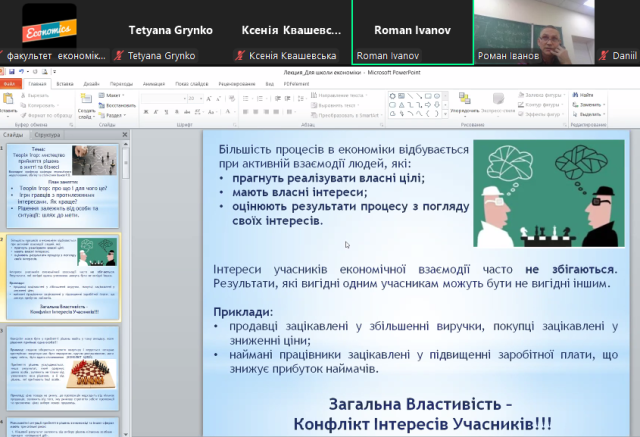This screenshot has width=640, height=437.
Task: Switch to the Вид ribbon tab
Action: [x=270, y=84]
